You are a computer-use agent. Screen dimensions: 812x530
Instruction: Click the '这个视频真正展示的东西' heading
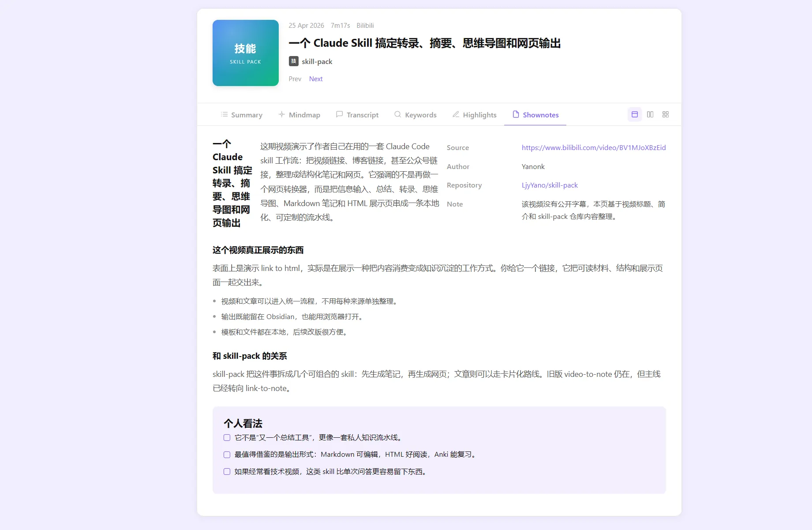click(258, 250)
